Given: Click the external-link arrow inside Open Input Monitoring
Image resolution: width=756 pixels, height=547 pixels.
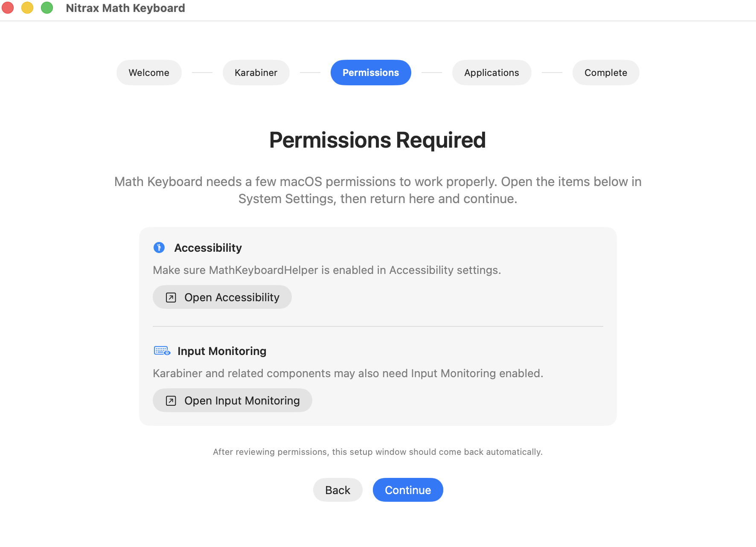Looking at the screenshot, I should [x=171, y=400].
